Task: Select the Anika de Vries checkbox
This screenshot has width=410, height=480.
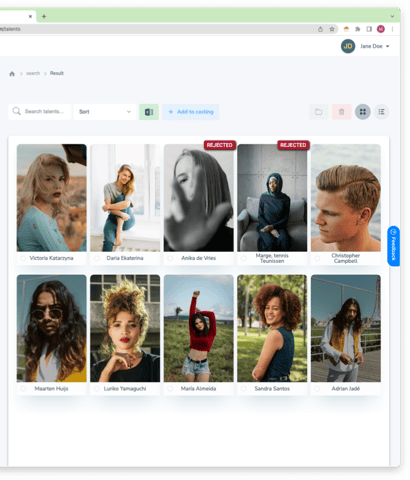Action: tap(170, 258)
